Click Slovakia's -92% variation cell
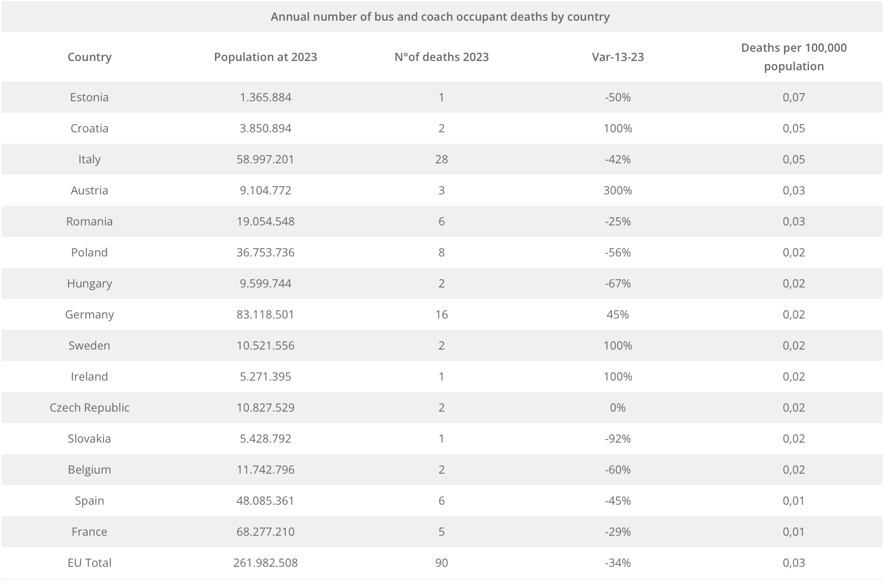The height and width of the screenshot is (588, 884). (x=618, y=439)
